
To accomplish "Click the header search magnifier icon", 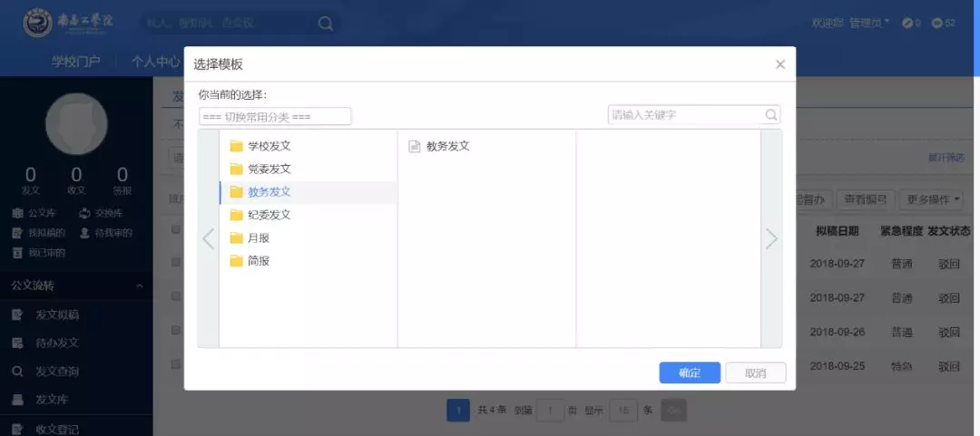I will click(326, 23).
